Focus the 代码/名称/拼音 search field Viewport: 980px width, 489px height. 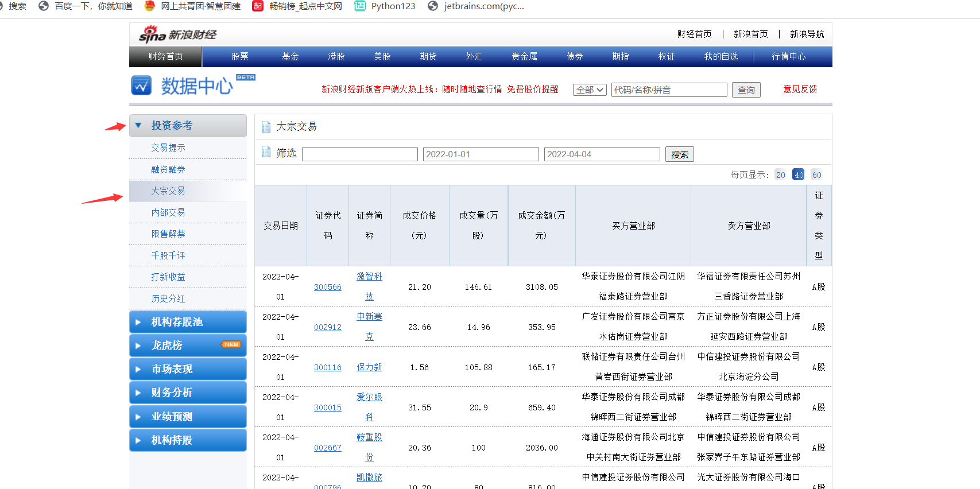669,90
